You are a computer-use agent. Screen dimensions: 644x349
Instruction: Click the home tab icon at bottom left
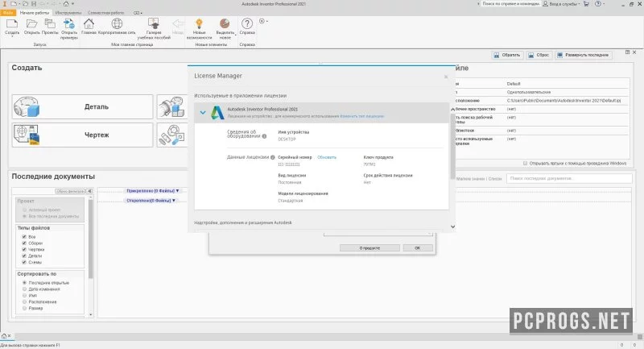[x=4, y=336]
